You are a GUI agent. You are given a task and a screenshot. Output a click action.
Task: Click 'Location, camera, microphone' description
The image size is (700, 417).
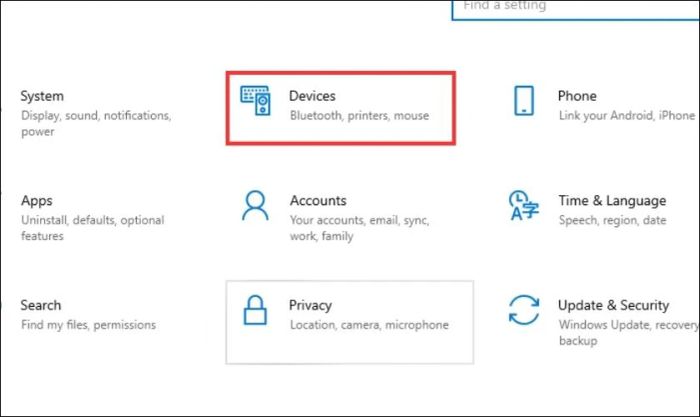tap(369, 325)
